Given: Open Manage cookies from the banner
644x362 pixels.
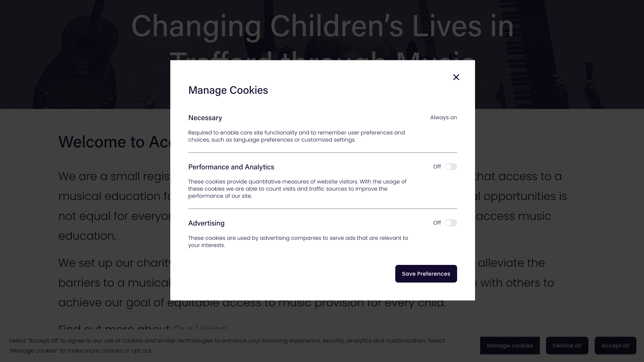Looking at the screenshot, I should 510,345.
